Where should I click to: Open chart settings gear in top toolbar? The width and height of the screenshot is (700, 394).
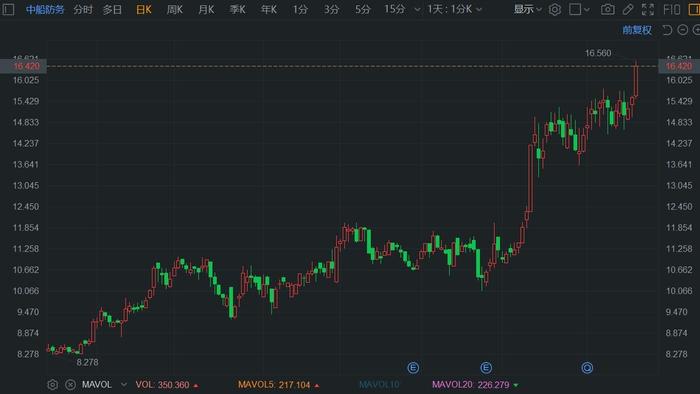click(554, 9)
